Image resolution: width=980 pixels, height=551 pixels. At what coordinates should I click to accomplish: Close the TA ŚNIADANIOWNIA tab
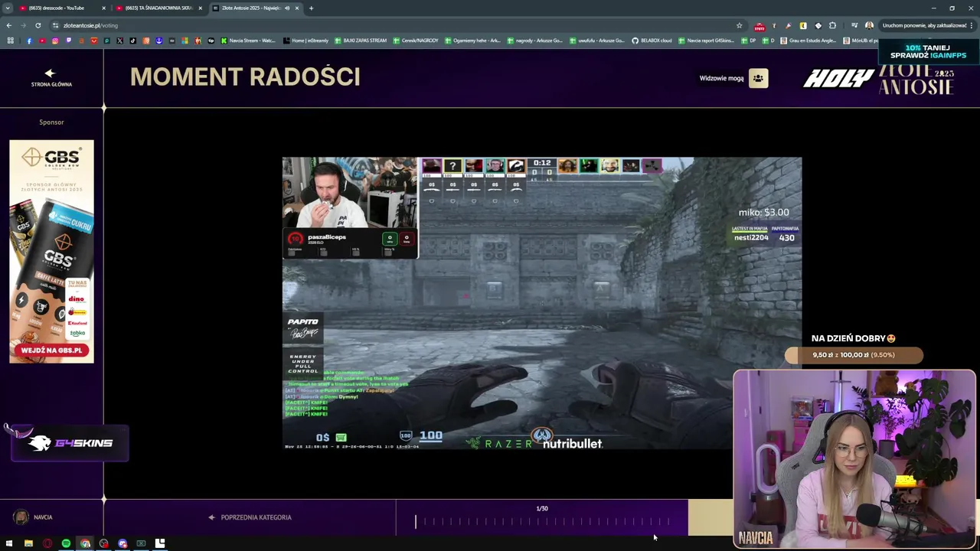click(x=200, y=8)
